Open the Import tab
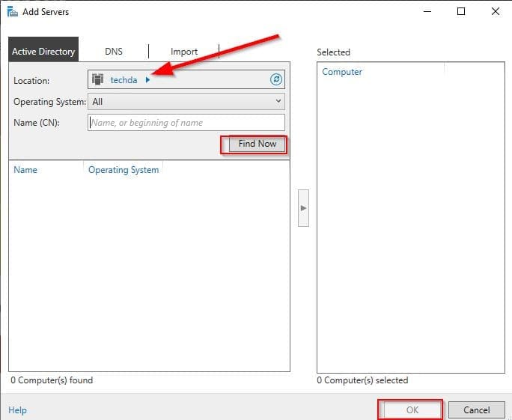512x420 pixels. (x=183, y=52)
